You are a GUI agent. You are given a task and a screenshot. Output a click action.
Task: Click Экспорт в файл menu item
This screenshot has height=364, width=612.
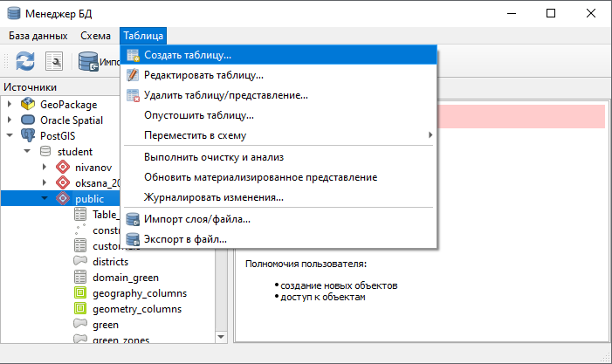click(185, 238)
